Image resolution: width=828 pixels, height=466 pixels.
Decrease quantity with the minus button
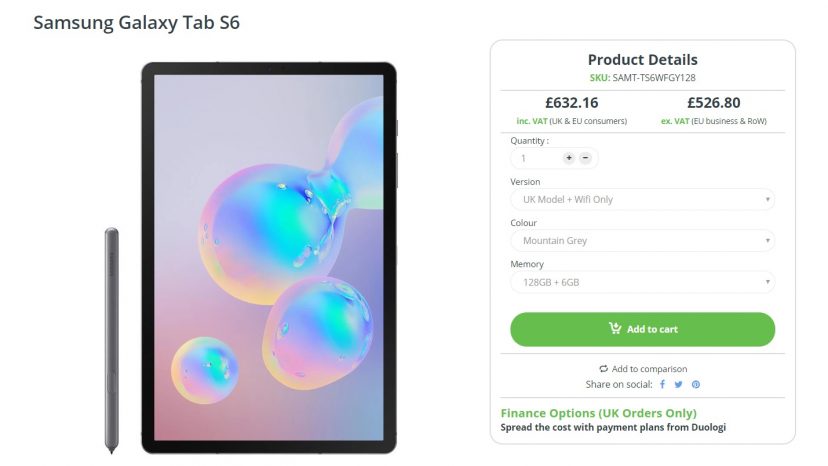[x=585, y=158]
